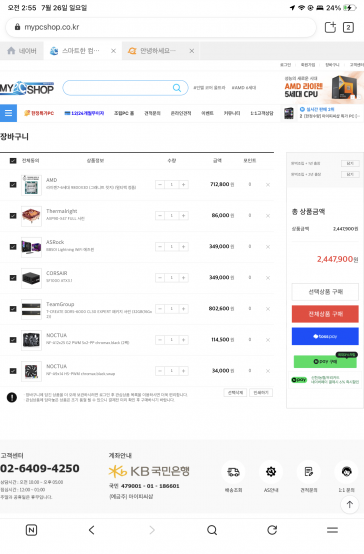Remove the Thermalright cooler from the cart
364x554 pixels.
click(268, 216)
